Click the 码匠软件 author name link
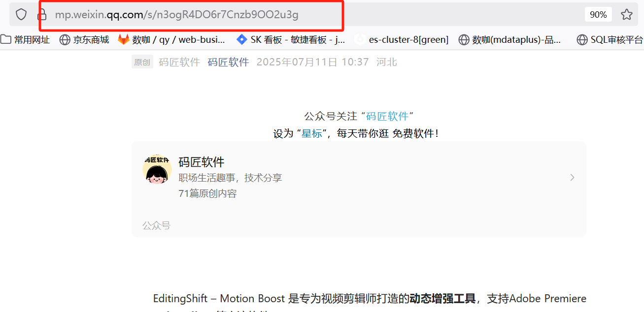Image resolution: width=644 pixels, height=312 pixels. [228, 62]
